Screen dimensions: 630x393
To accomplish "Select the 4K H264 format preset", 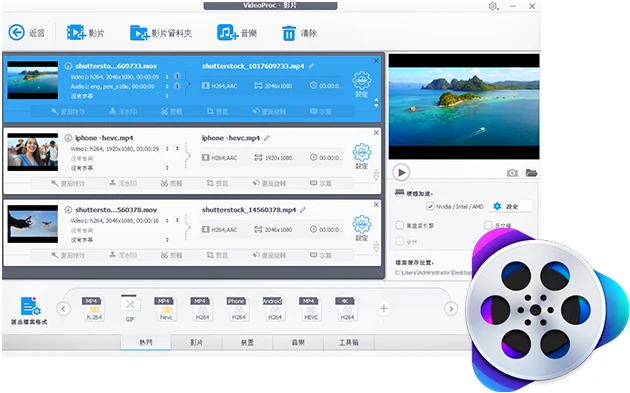I will coord(347,309).
